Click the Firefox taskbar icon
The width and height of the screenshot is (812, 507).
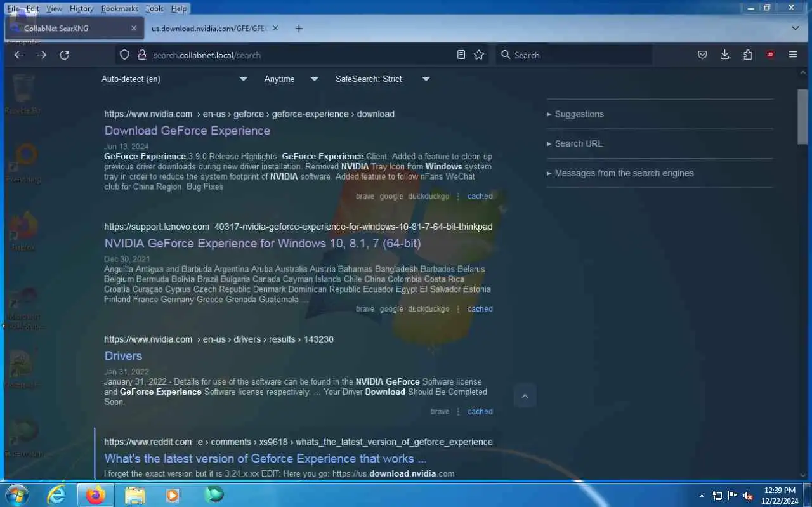96,494
